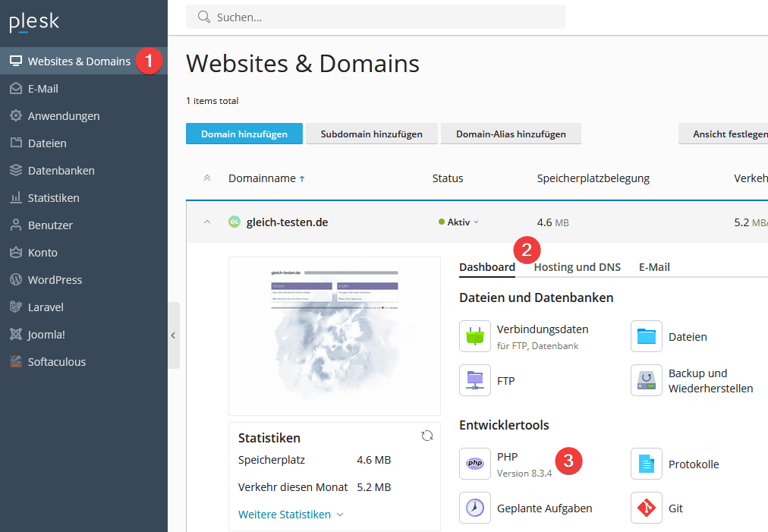Open the Aktiv status dropdown

pyautogui.click(x=459, y=222)
